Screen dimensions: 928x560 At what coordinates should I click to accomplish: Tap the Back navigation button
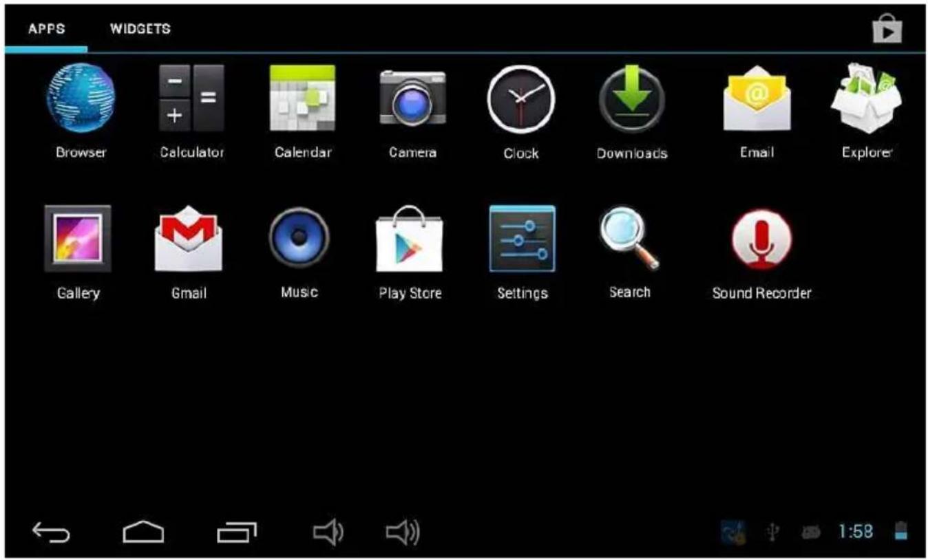point(51,532)
